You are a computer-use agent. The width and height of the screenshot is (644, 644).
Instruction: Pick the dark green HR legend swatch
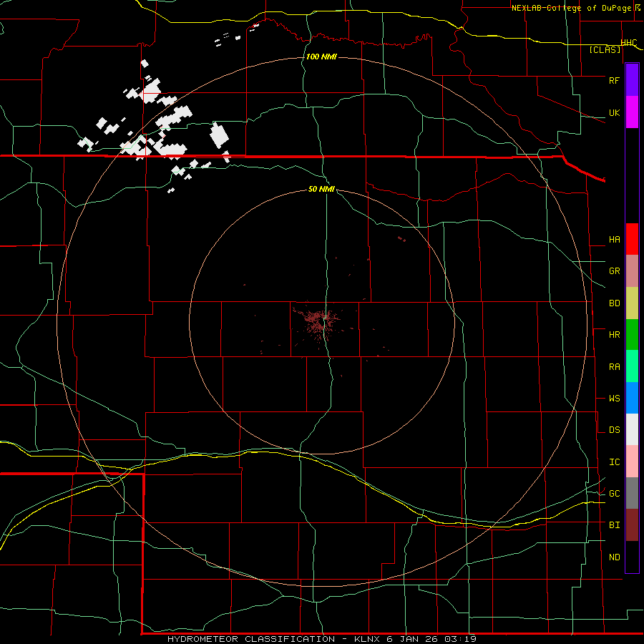point(632,334)
